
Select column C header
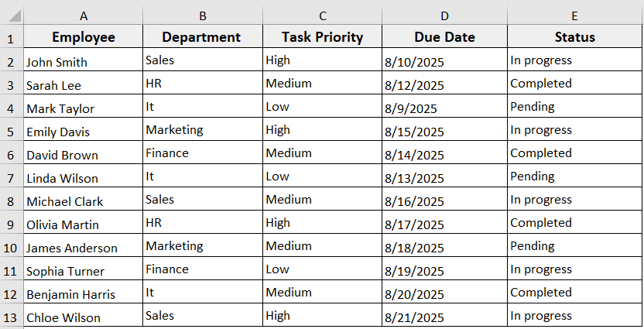click(322, 15)
